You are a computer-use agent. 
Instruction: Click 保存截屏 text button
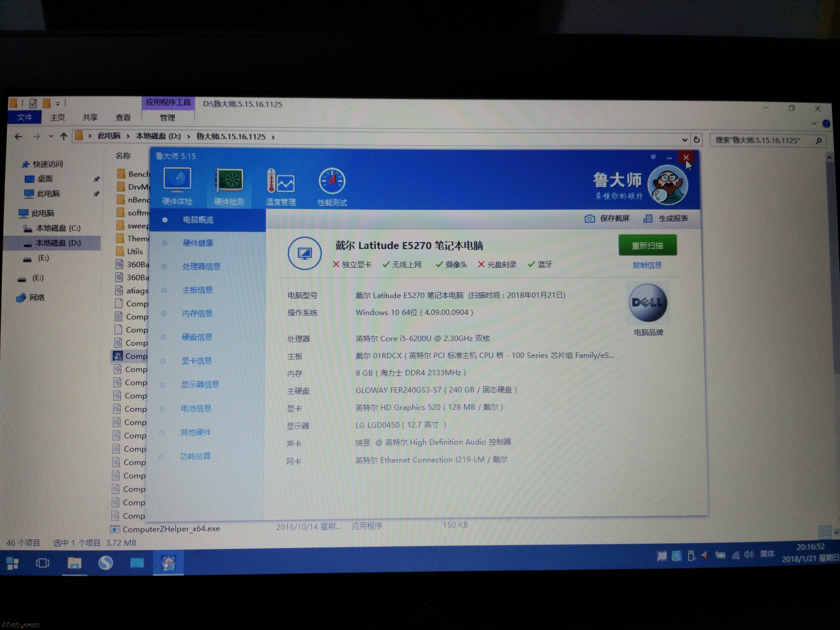(614, 218)
